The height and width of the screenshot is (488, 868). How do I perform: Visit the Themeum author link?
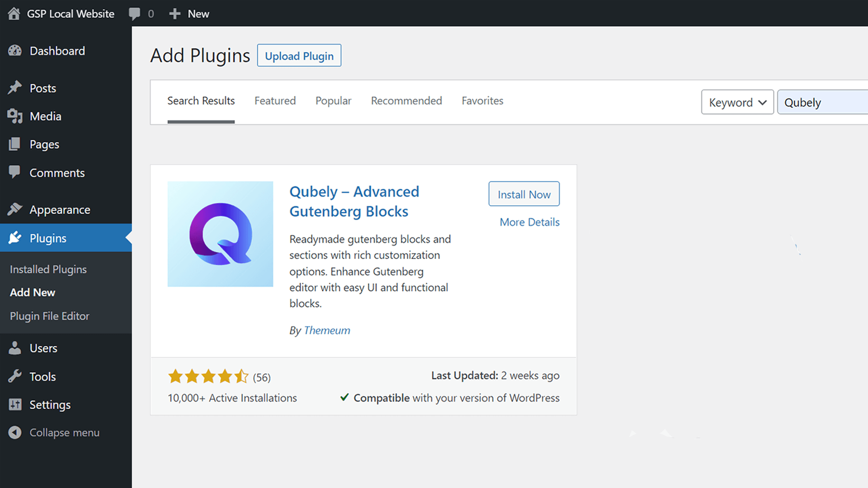[327, 330]
